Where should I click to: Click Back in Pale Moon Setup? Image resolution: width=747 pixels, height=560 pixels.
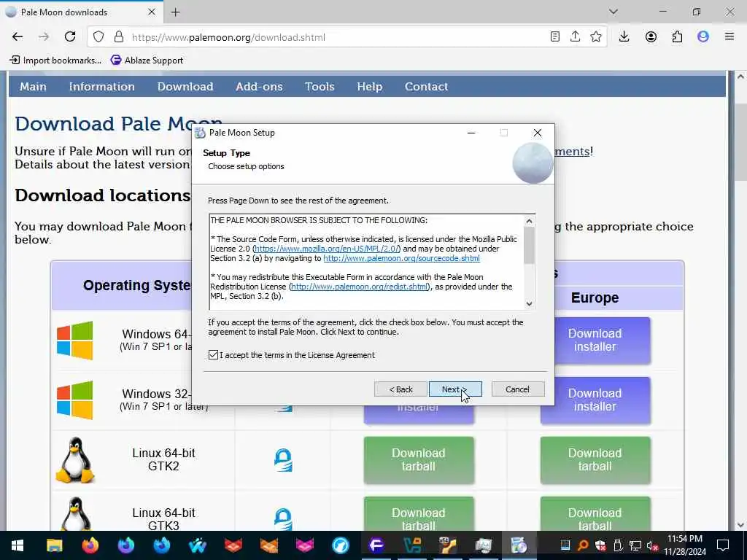(400, 389)
